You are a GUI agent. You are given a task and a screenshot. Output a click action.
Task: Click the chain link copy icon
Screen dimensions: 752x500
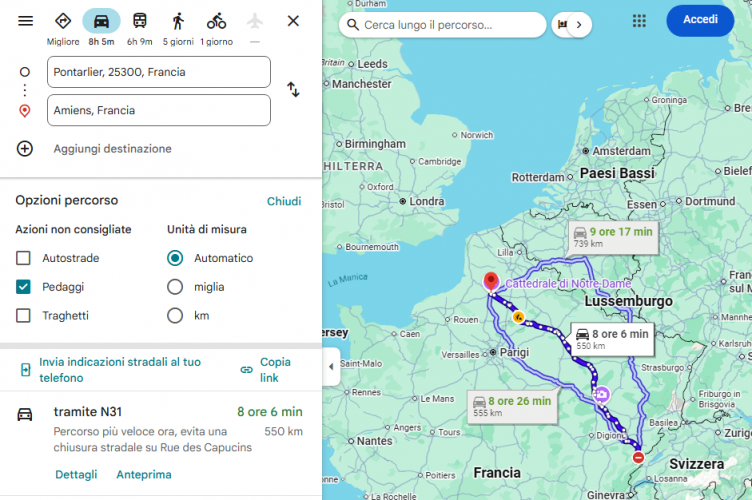click(247, 370)
